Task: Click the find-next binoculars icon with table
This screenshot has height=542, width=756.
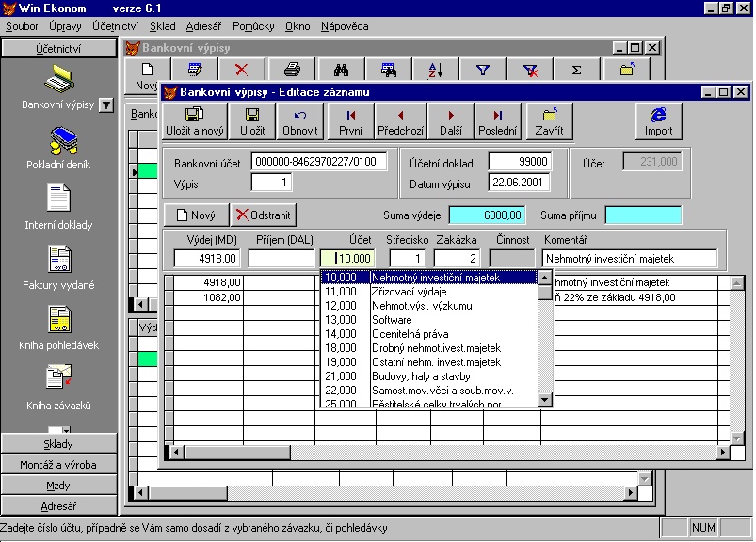Action: point(389,70)
